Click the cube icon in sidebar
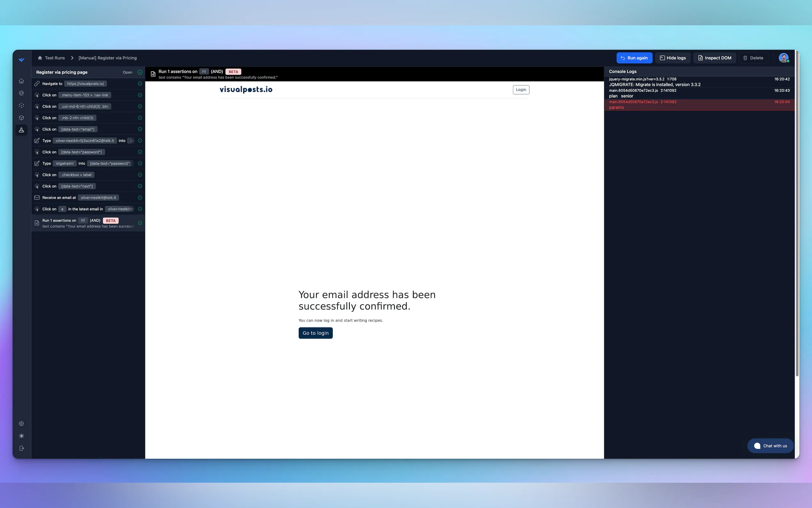812x508 pixels. pos(21,118)
